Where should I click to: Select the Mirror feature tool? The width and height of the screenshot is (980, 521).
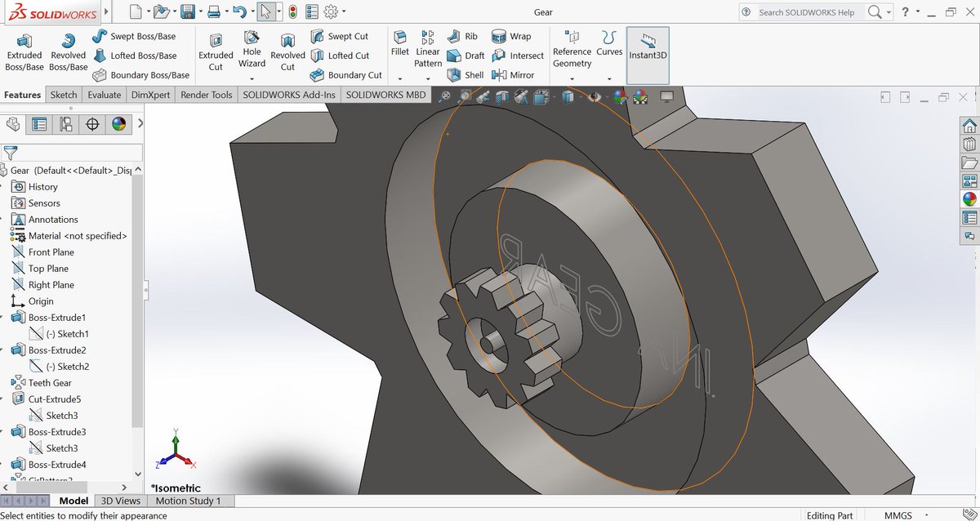[x=511, y=74]
